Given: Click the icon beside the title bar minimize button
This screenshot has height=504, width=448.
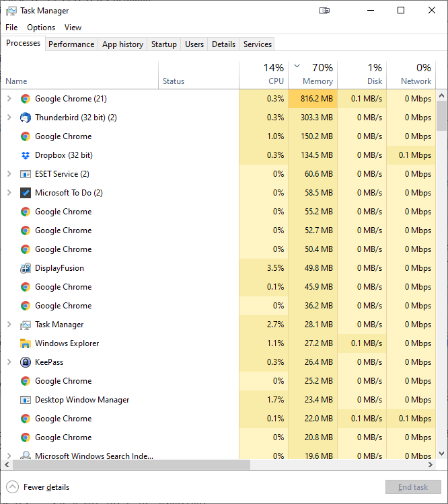Looking at the screenshot, I should click(x=324, y=11).
